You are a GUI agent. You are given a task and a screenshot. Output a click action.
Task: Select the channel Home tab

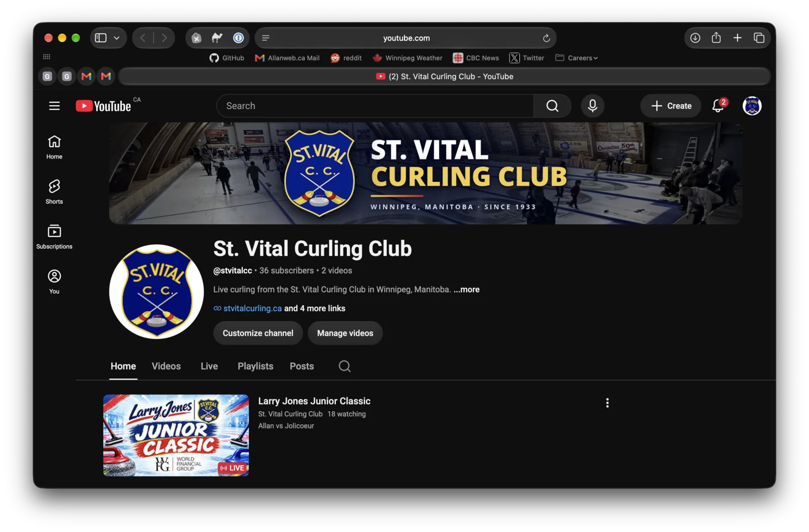(123, 366)
